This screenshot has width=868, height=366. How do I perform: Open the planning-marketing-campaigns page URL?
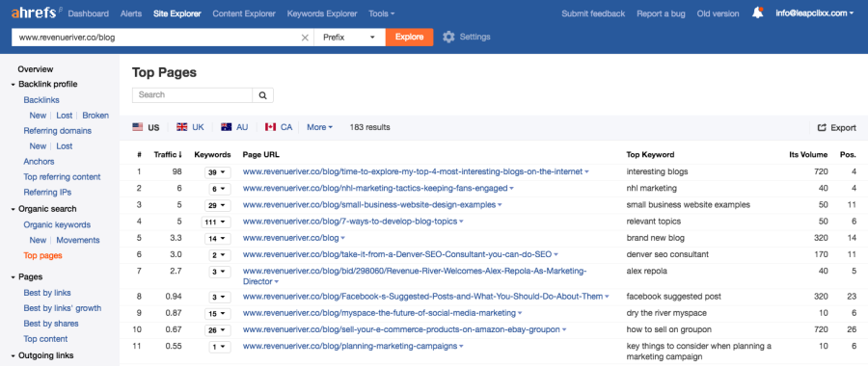[350, 346]
